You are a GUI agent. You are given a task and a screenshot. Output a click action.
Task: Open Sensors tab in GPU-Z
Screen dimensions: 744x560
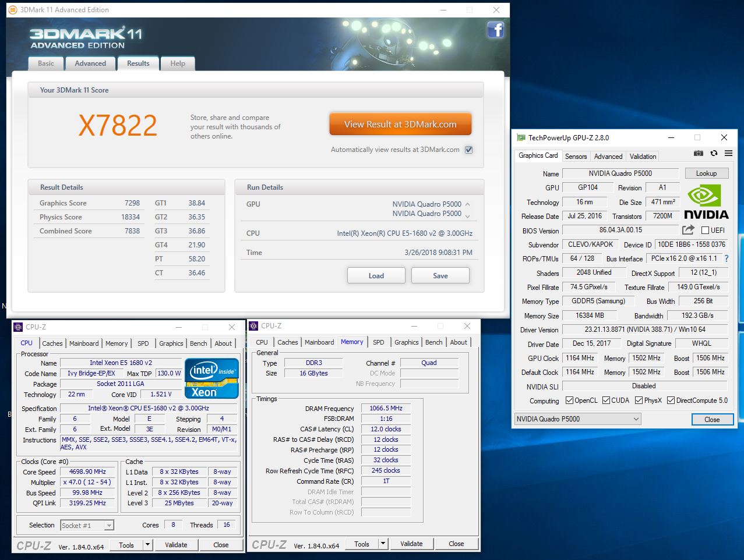pos(576,157)
